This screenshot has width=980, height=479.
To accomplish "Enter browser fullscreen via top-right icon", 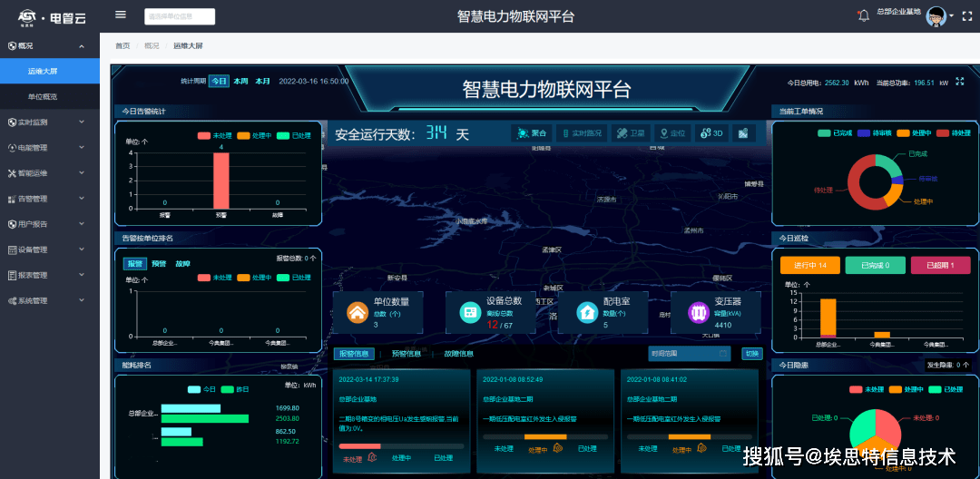I will click(967, 15).
